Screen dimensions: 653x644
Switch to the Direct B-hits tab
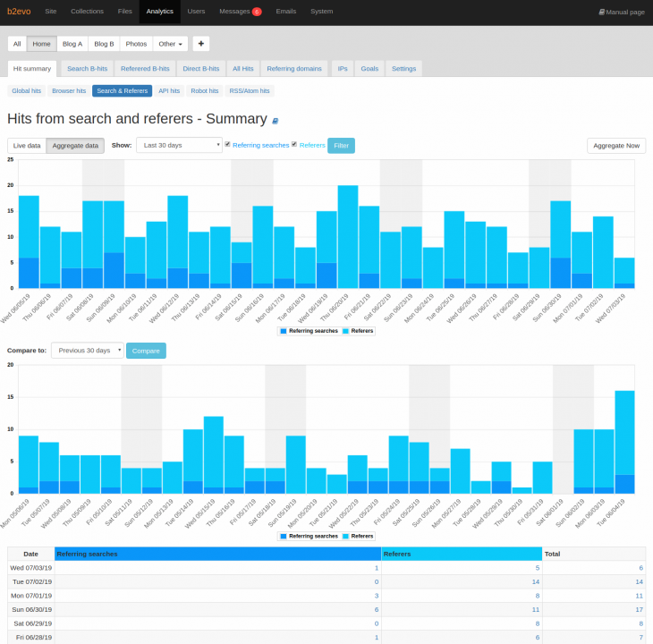click(201, 69)
